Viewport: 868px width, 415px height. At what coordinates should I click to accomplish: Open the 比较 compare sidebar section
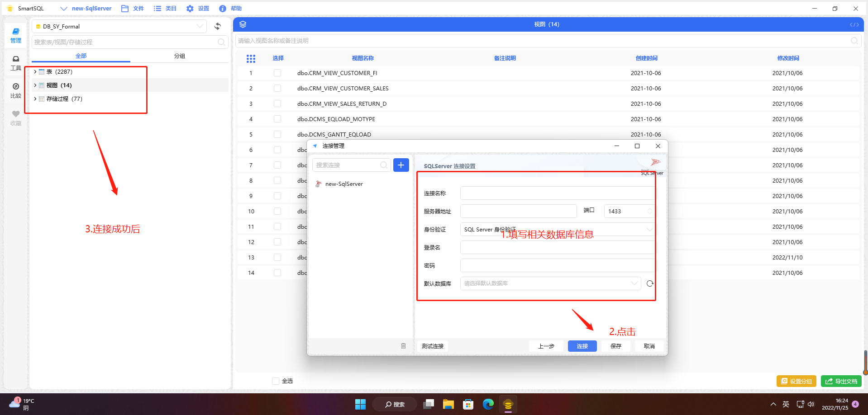point(16,91)
